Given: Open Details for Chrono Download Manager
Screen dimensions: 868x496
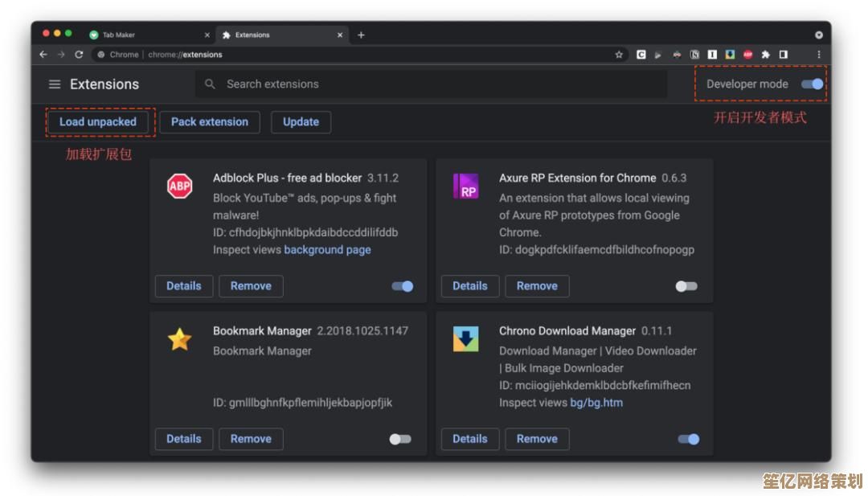Looking at the screenshot, I should pyautogui.click(x=470, y=439).
